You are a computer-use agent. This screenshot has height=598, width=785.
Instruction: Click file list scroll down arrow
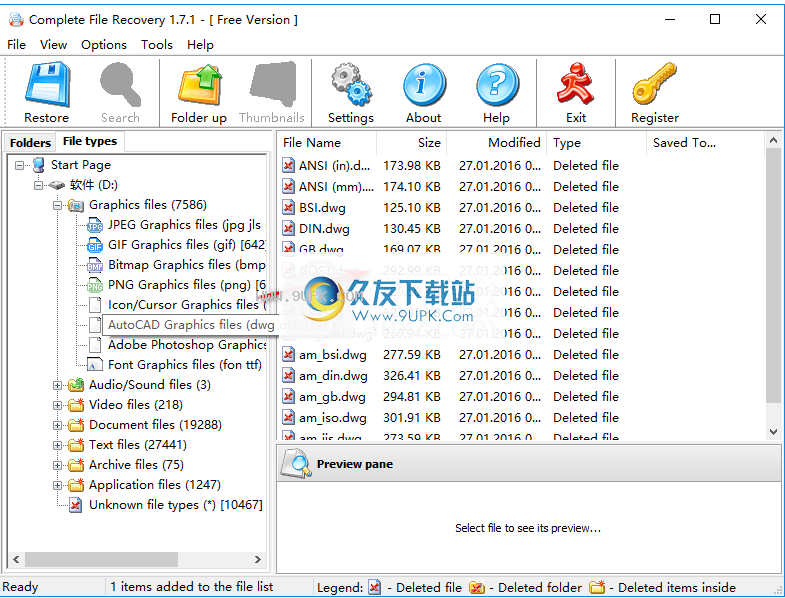click(773, 432)
